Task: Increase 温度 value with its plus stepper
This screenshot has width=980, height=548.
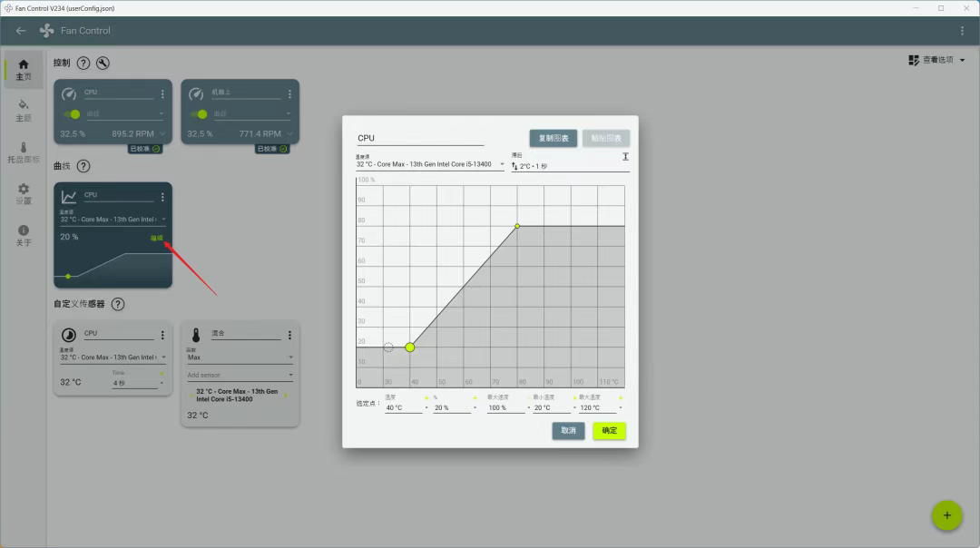Action: [x=426, y=398]
